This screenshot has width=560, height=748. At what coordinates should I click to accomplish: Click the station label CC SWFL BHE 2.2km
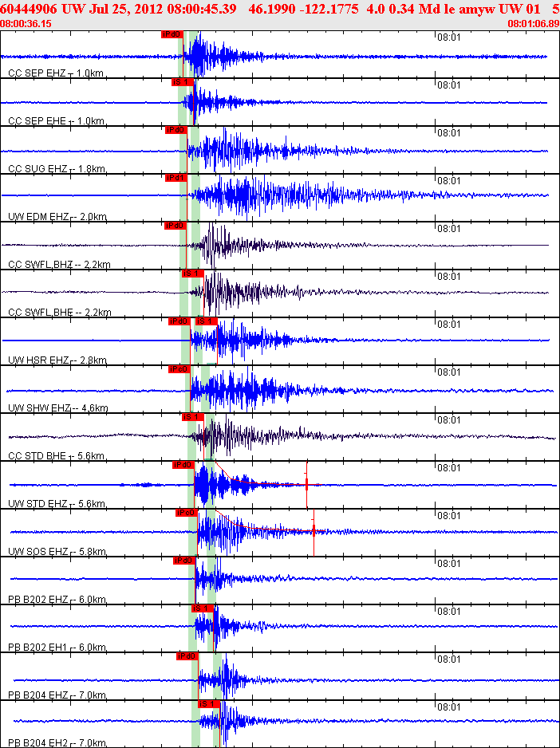tap(60, 313)
